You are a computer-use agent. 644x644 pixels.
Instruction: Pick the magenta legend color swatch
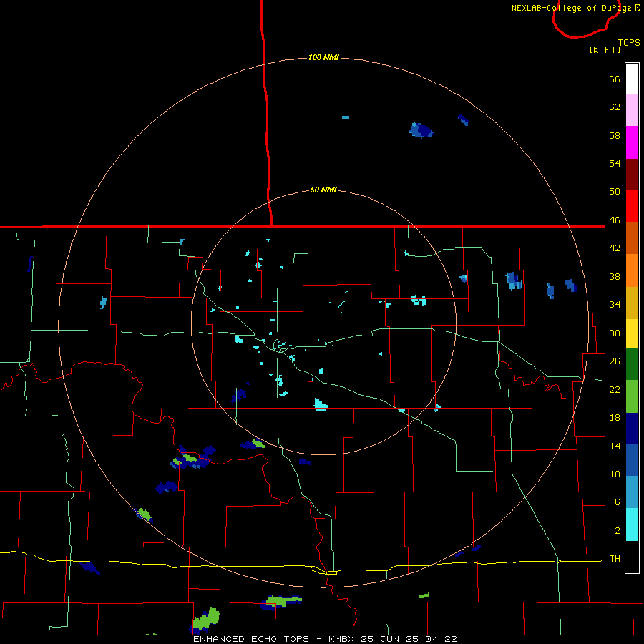[632, 142]
